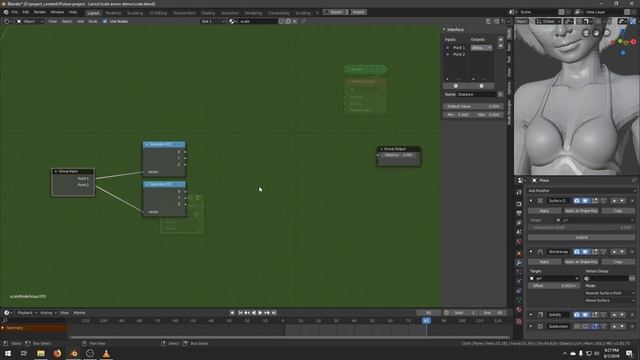
Task: Open the Texture properties tab icon
Action: pyautogui.click(x=519, y=321)
